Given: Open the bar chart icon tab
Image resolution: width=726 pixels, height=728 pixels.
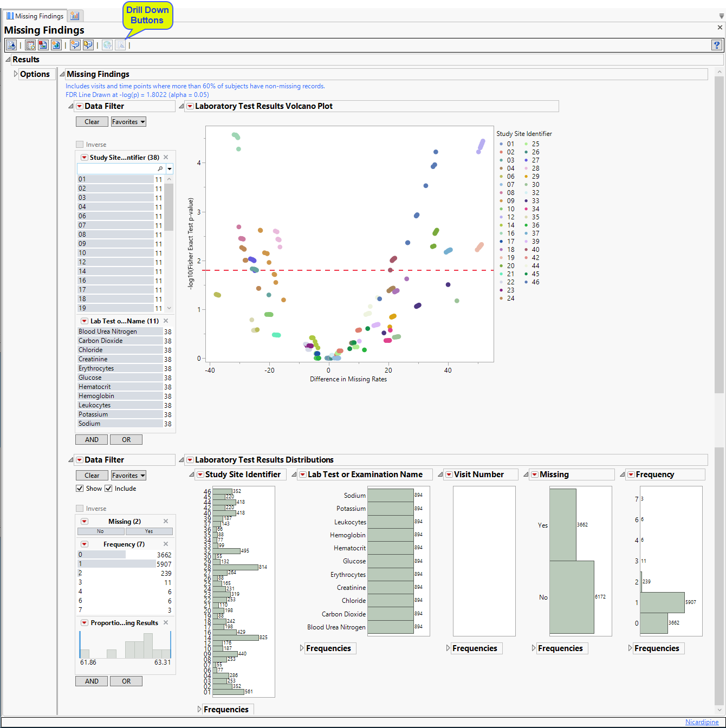Looking at the screenshot, I should click(75, 16).
